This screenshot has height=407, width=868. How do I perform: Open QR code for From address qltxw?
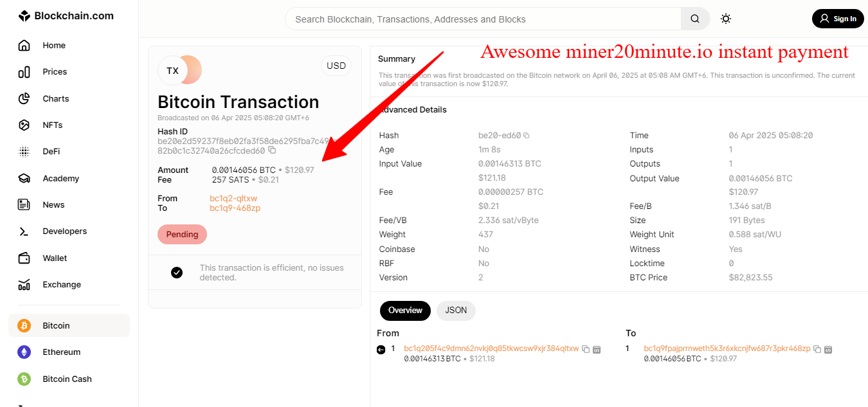click(596, 349)
